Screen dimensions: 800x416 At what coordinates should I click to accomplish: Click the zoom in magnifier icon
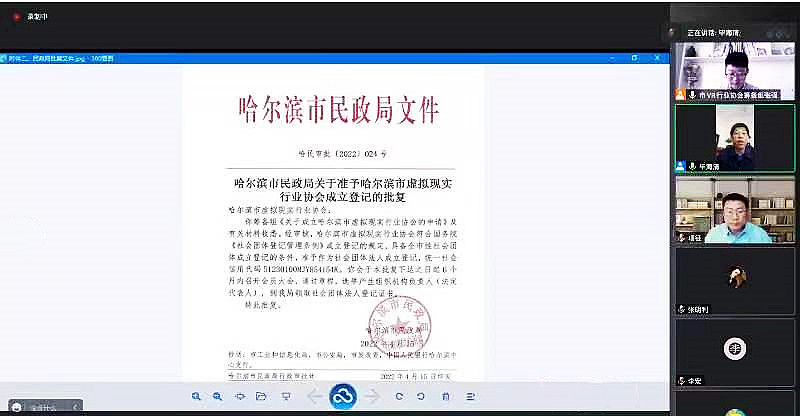(197, 397)
